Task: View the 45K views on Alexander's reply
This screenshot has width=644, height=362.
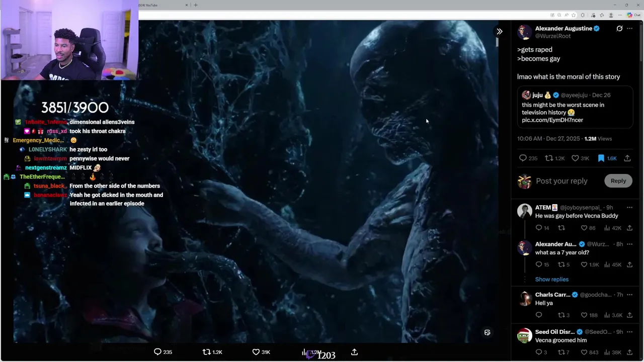Action: pos(612,264)
